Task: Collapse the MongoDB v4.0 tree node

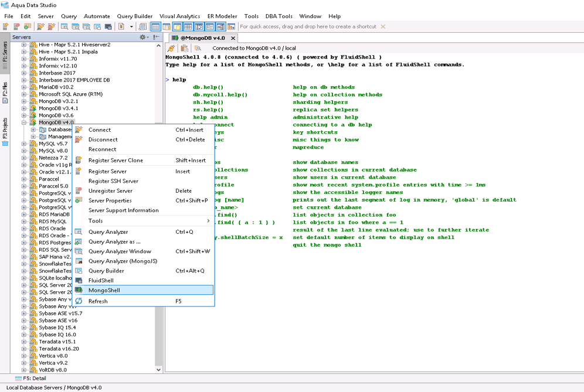Action: tap(24, 122)
